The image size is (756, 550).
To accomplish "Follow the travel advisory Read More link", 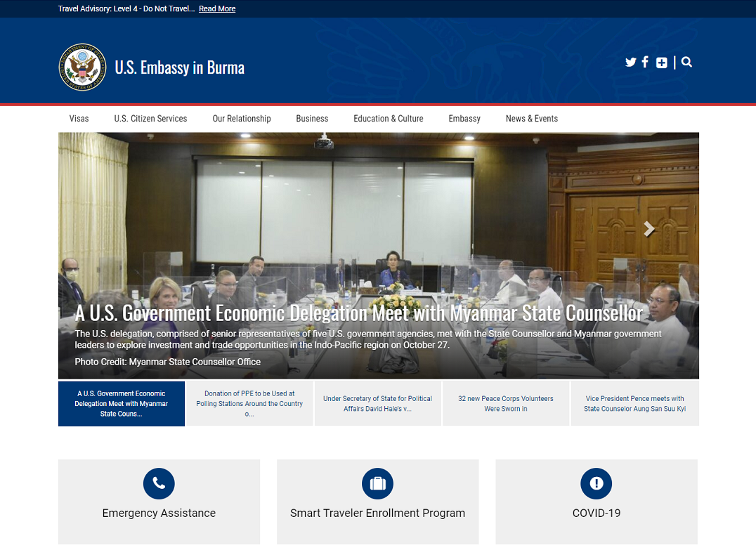I will click(x=217, y=8).
